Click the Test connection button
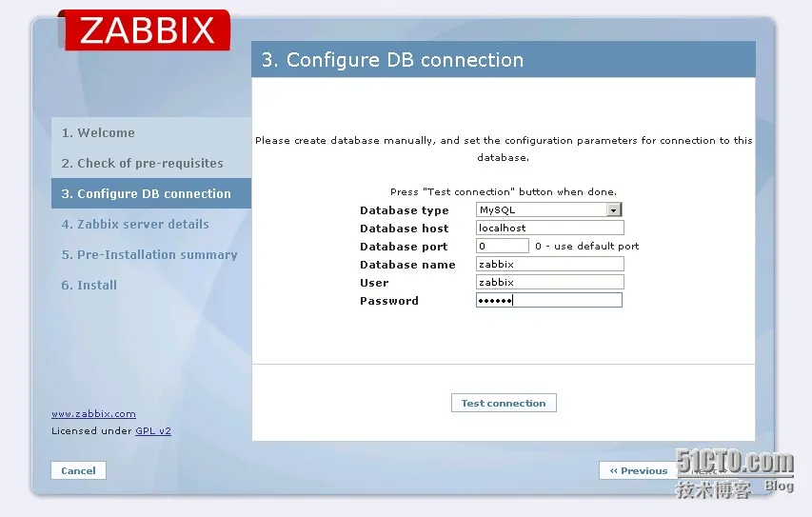The height and width of the screenshot is (517, 812). tap(504, 403)
